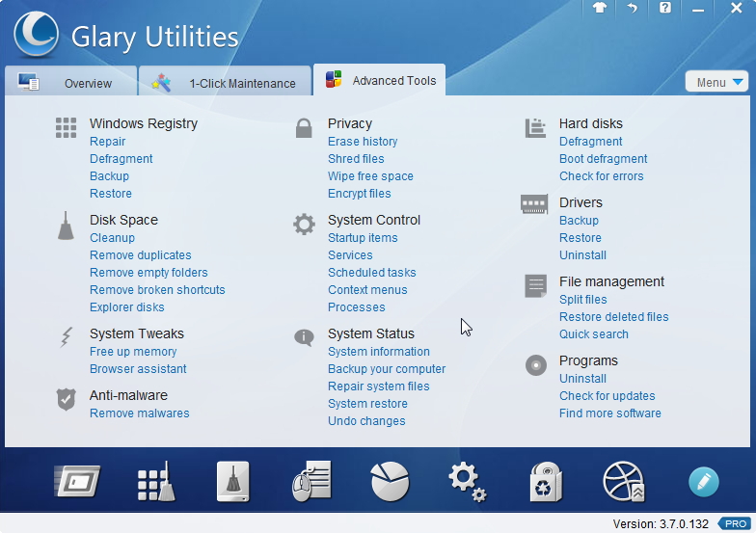This screenshot has height=533, width=756.
Task: Open the startup manager icon in bottom dock
Action: (x=77, y=481)
